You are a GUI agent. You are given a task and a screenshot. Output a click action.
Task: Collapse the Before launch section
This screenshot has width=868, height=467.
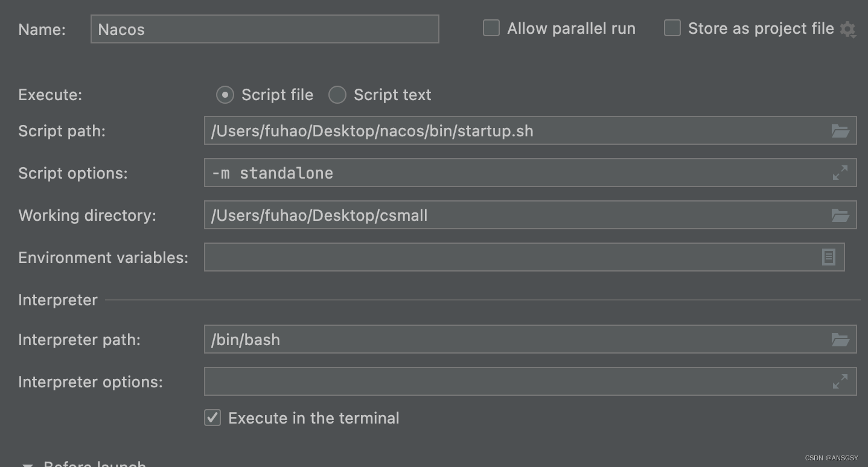point(27,465)
